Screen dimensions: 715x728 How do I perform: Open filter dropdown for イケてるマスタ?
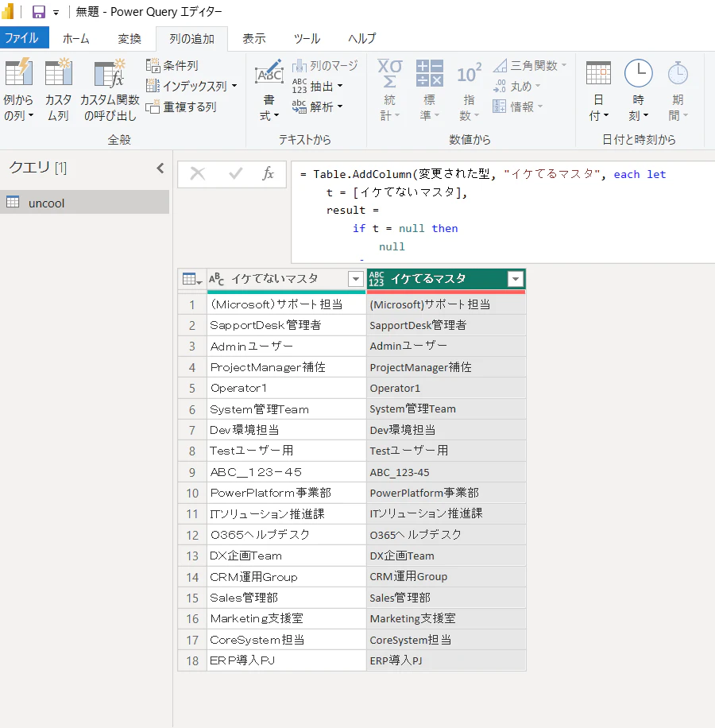516,279
